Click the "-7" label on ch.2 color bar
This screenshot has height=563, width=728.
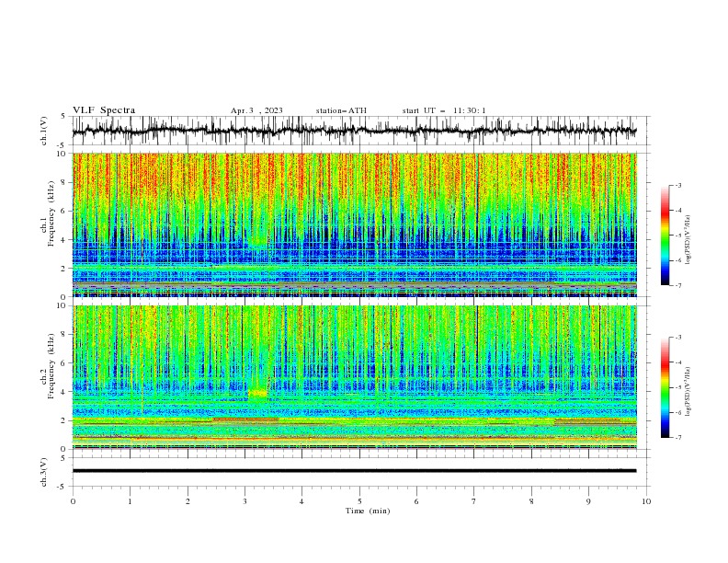tap(678, 438)
